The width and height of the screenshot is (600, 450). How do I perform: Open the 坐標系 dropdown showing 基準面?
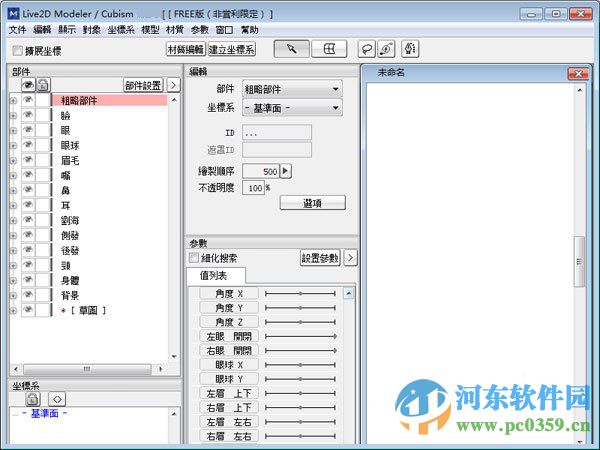pyautogui.click(x=292, y=108)
